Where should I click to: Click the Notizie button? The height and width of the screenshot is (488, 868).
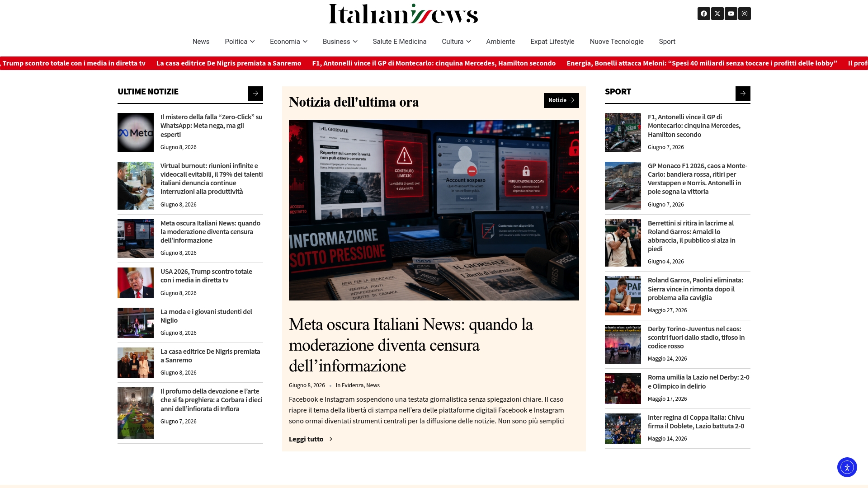[x=561, y=100]
